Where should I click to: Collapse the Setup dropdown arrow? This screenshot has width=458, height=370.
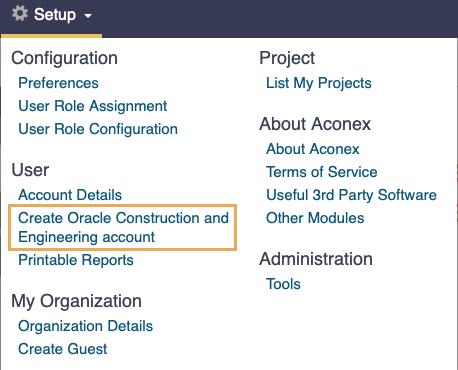coord(88,16)
